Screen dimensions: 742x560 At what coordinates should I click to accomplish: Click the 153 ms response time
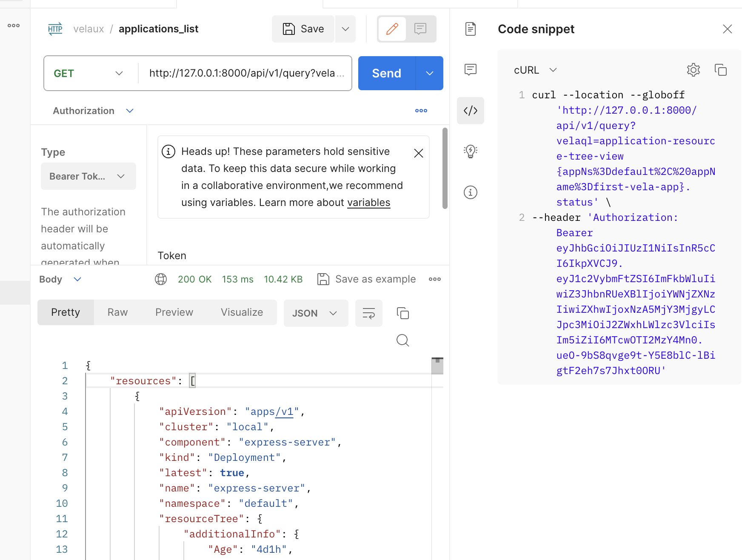click(237, 279)
